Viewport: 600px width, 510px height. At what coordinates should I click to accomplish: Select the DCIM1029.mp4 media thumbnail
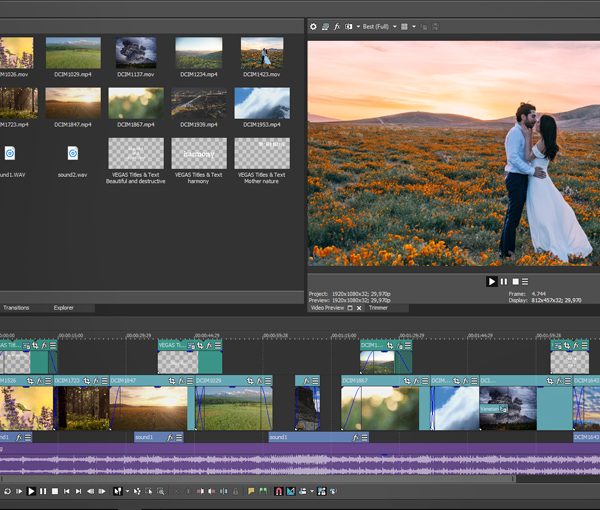(73, 53)
